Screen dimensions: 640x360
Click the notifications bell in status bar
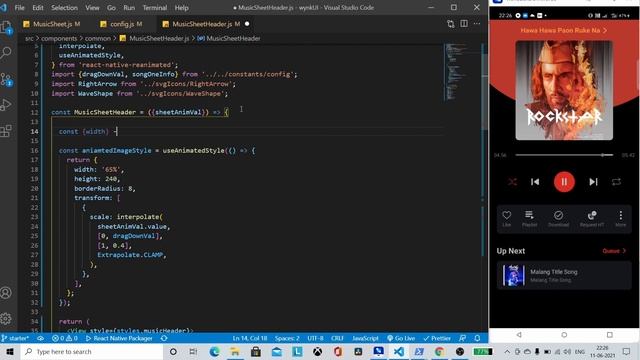click(x=477, y=338)
